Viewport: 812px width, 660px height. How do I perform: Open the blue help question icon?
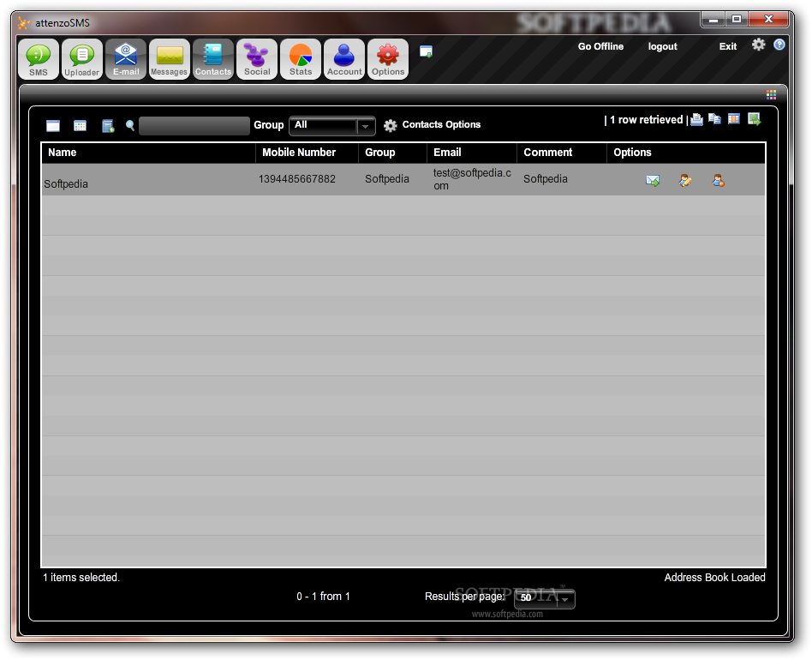[x=779, y=45]
